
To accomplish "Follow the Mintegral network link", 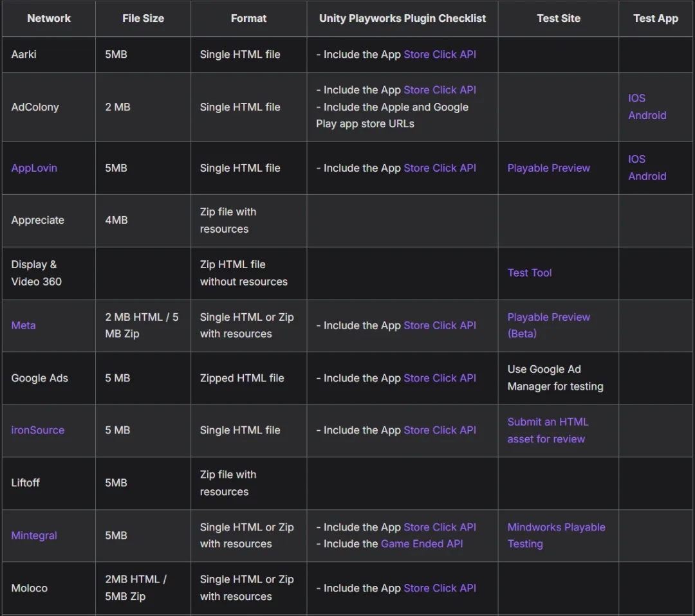I will (x=34, y=535).
